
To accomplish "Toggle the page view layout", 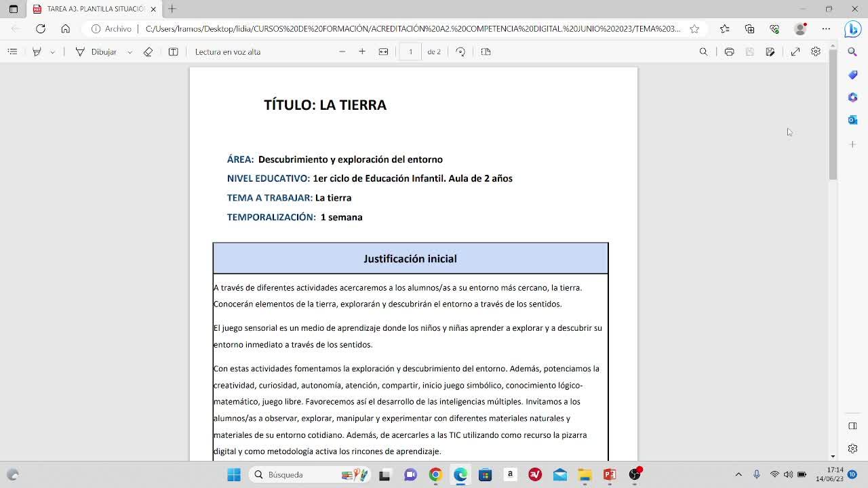I will pyautogui.click(x=486, y=52).
